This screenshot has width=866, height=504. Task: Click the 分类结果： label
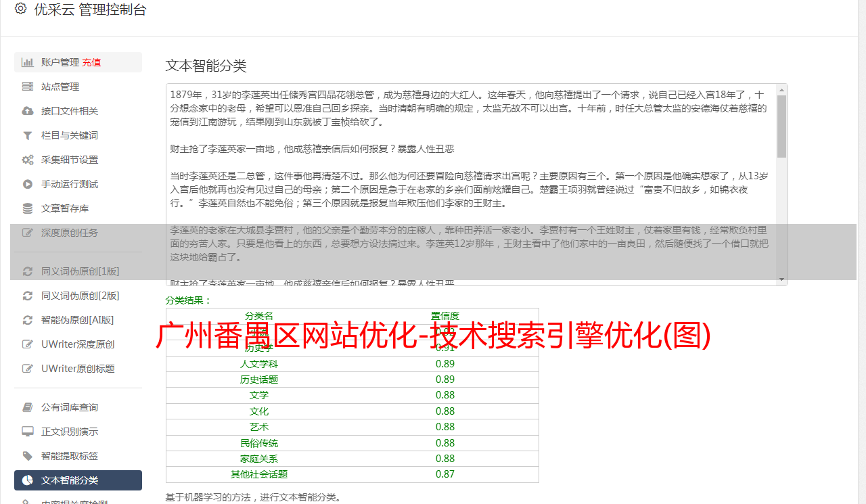tap(189, 300)
